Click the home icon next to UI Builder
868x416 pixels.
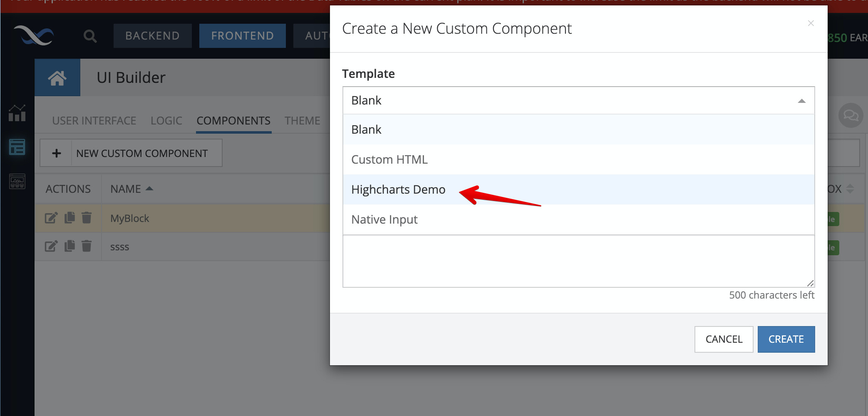pyautogui.click(x=57, y=77)
